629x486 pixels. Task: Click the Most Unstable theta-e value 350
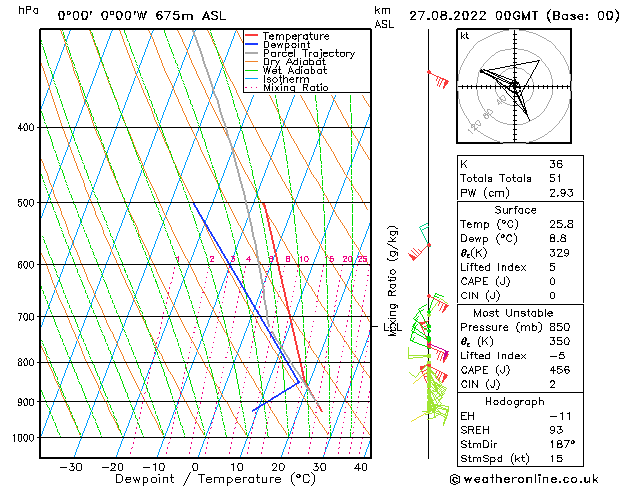coord(560,341)
